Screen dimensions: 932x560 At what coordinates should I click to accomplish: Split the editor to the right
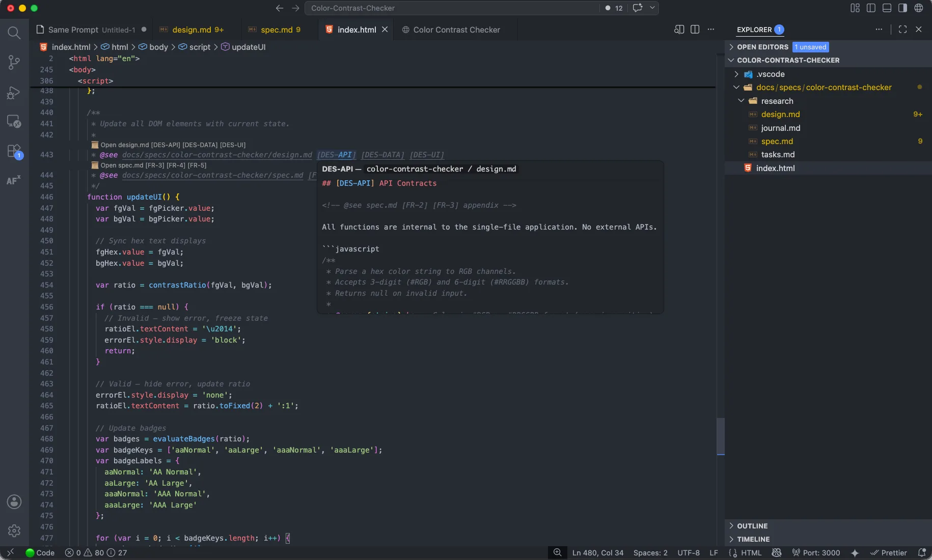point(695,30)
